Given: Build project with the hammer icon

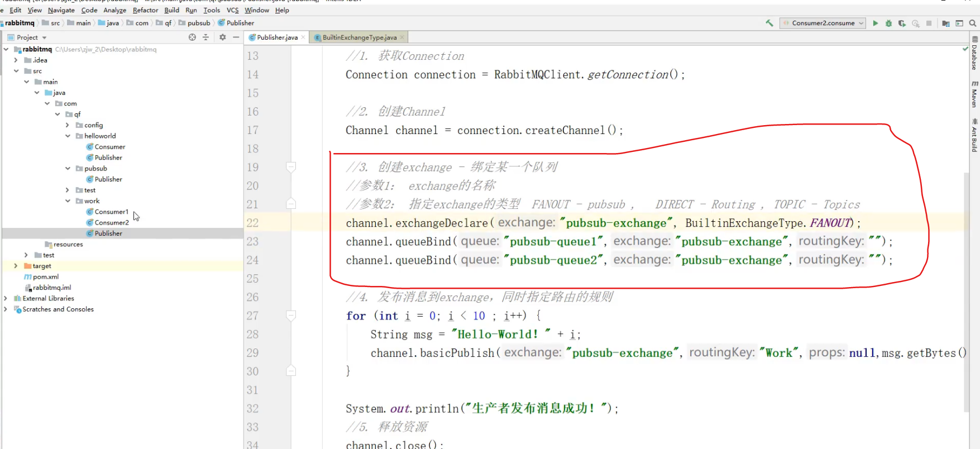Looking at the screenshot, I should tap(769, 23).
